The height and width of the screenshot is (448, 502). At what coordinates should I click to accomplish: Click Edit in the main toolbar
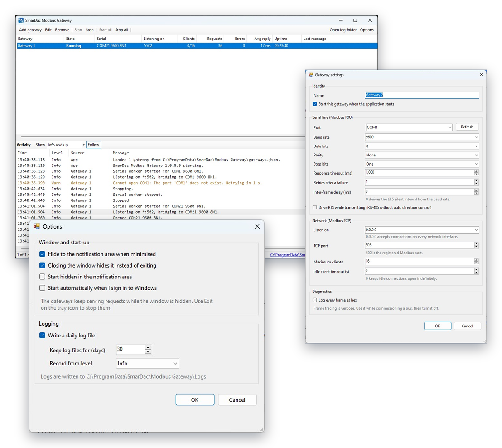(48, 30)
